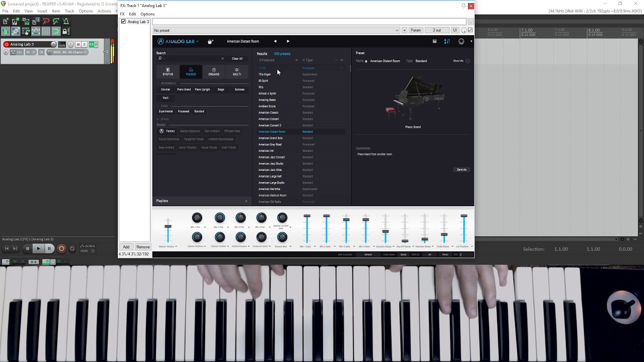Select the SYNTHS instrument category
This screenshot has height=362, width=644.
coord(168,72)
